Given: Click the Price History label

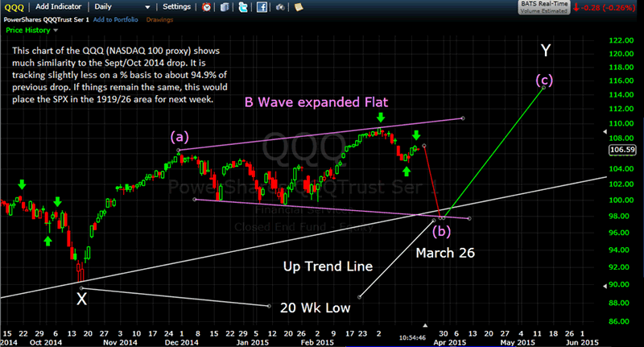Looking at the screenshot, I should [28, 30].
